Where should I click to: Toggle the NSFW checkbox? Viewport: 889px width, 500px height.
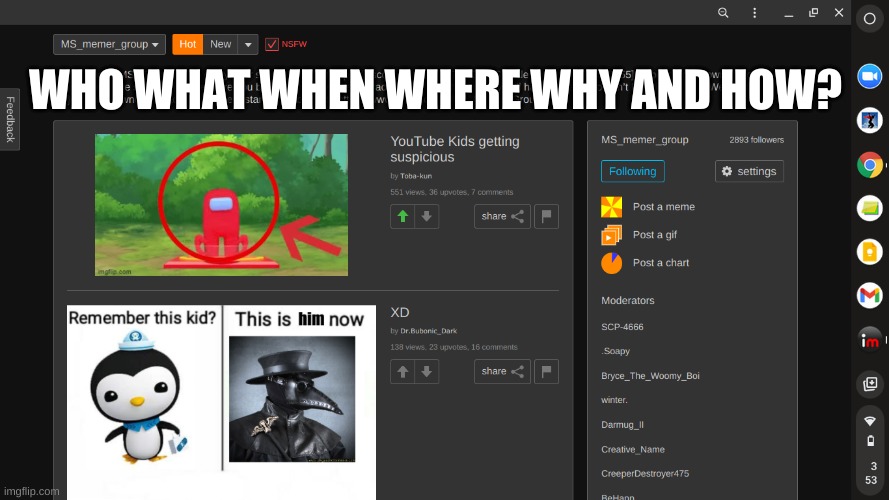pos(272,44)
